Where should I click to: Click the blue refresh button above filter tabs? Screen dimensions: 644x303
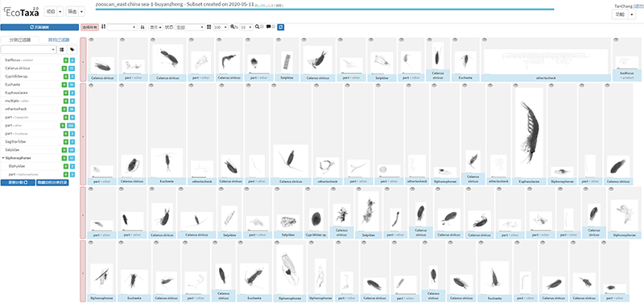coord(39,27)
